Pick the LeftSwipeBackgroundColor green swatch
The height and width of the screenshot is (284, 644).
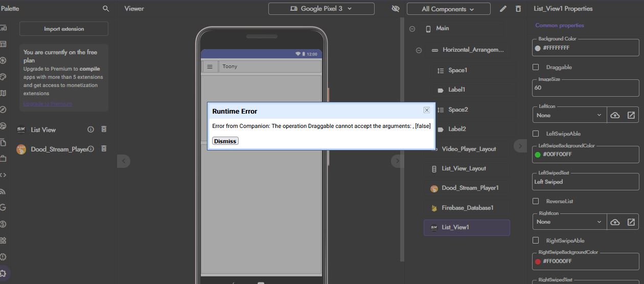(x=538, y=155)
